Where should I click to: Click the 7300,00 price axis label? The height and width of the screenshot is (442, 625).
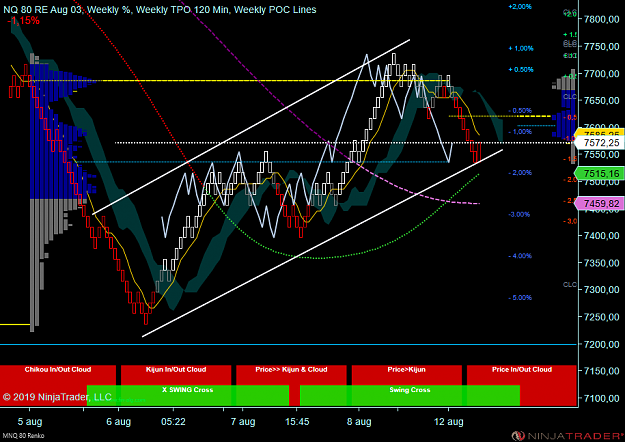coord(601,290)
